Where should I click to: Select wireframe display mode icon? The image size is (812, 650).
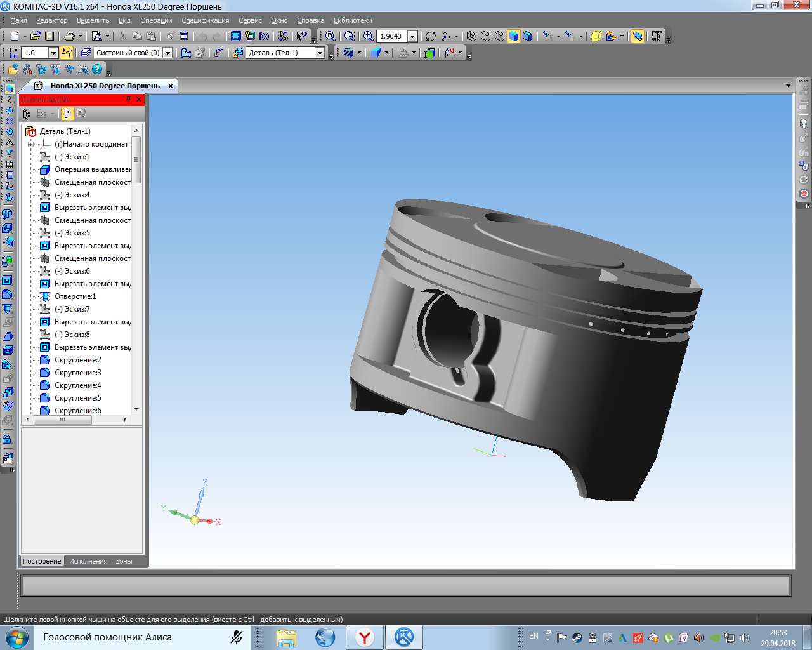[x=471, y=36]
